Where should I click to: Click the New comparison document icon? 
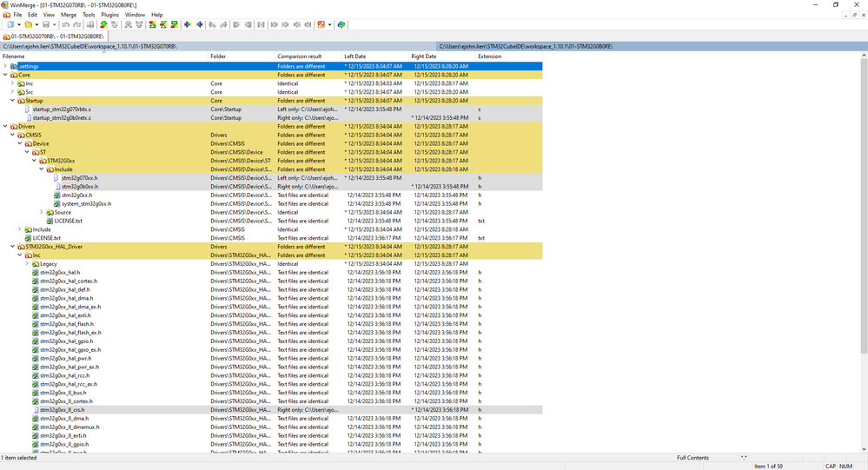10,24
